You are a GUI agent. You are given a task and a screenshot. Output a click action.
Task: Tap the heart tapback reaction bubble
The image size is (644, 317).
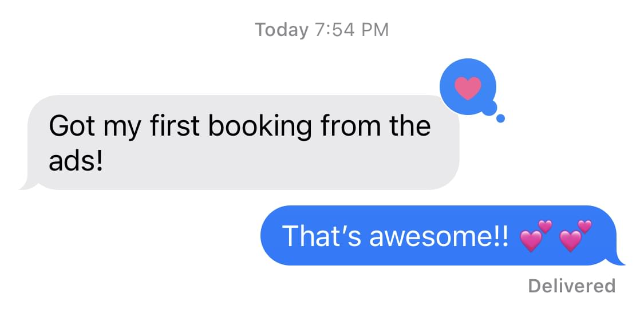[468, 86]
